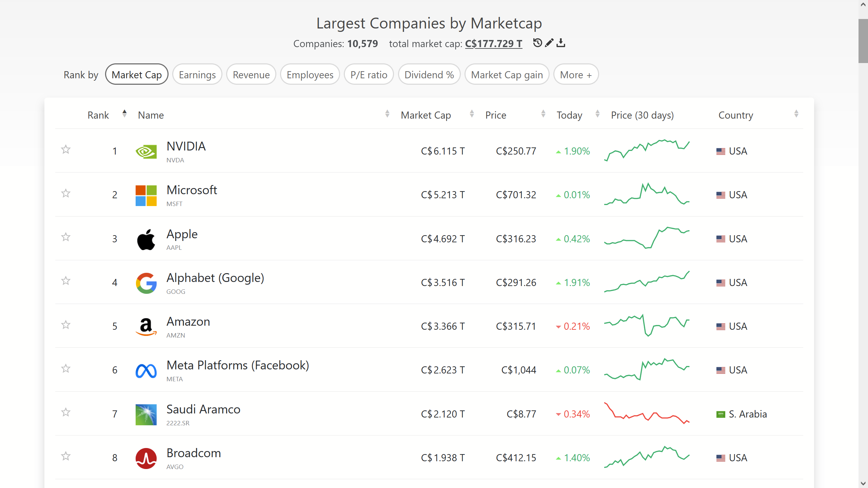Click the history clock icon beside total market cap
Viewport: 868px width, 488px height.
click(537, 43)
